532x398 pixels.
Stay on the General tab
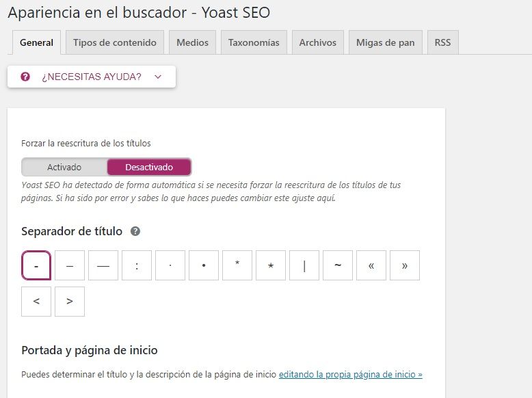click(37, 43)
